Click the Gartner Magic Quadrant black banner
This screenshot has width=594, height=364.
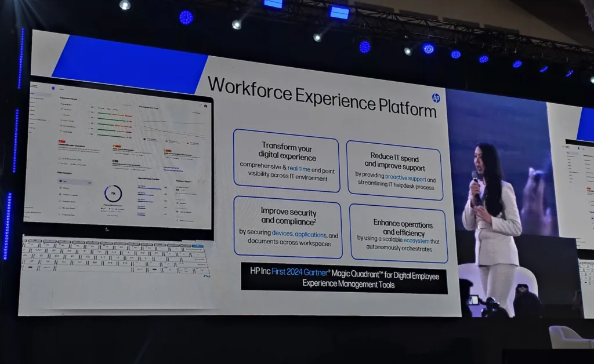pyautogui.click(x=344, y=279)
